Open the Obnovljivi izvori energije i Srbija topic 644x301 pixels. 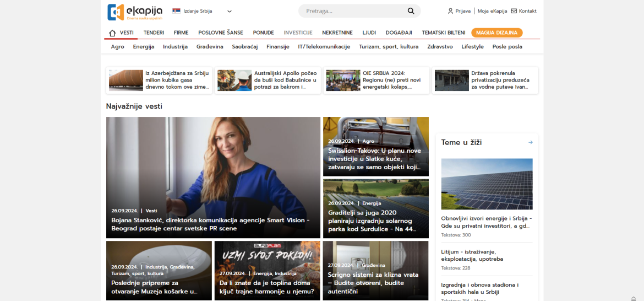coord(487,222)
